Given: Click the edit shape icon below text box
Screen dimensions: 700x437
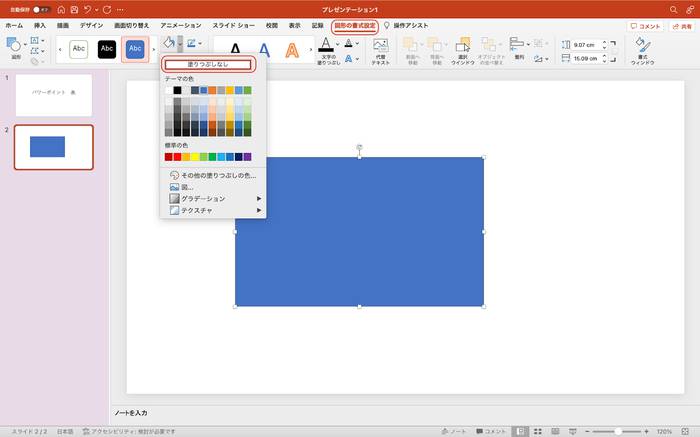Looking at the screenshot, I should [35, 51].
